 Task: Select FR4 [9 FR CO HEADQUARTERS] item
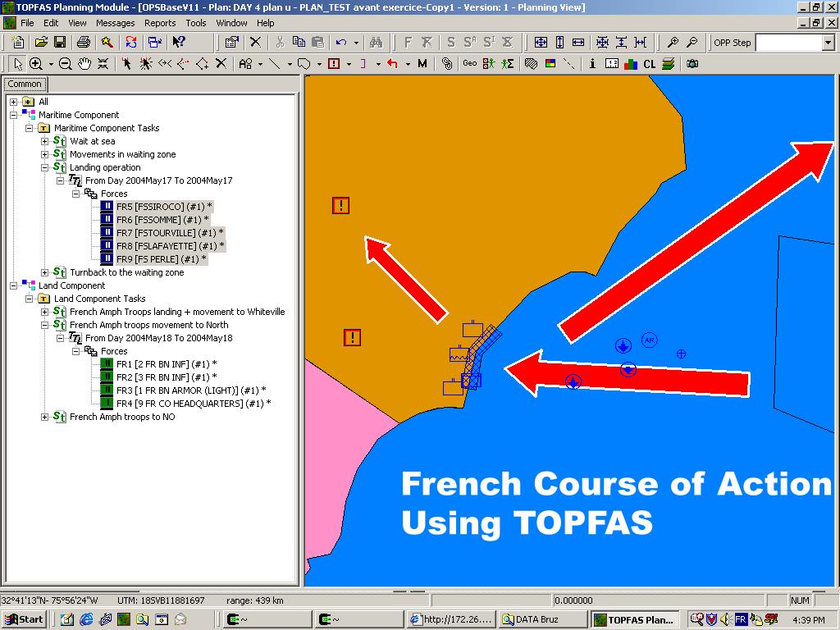click(194, 404)
